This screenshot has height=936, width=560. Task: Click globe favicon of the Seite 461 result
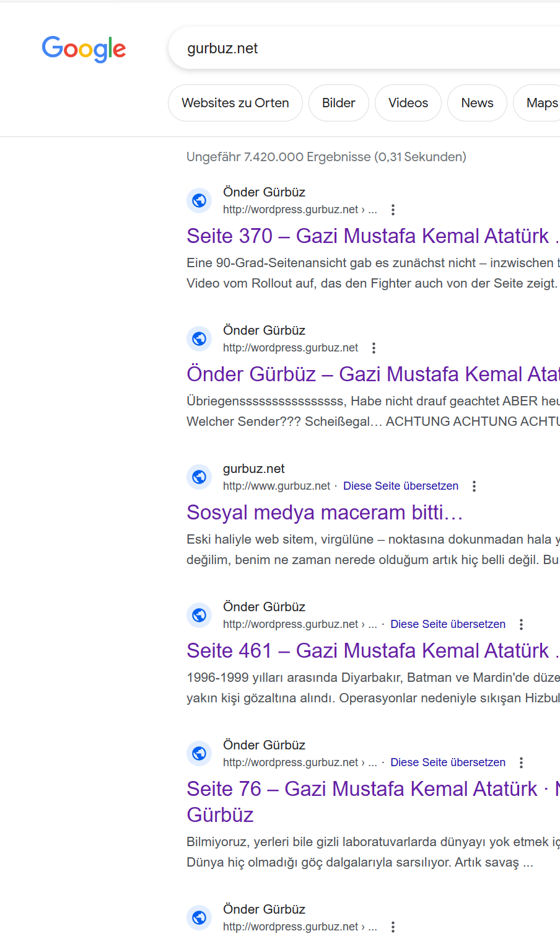(199, 615)
